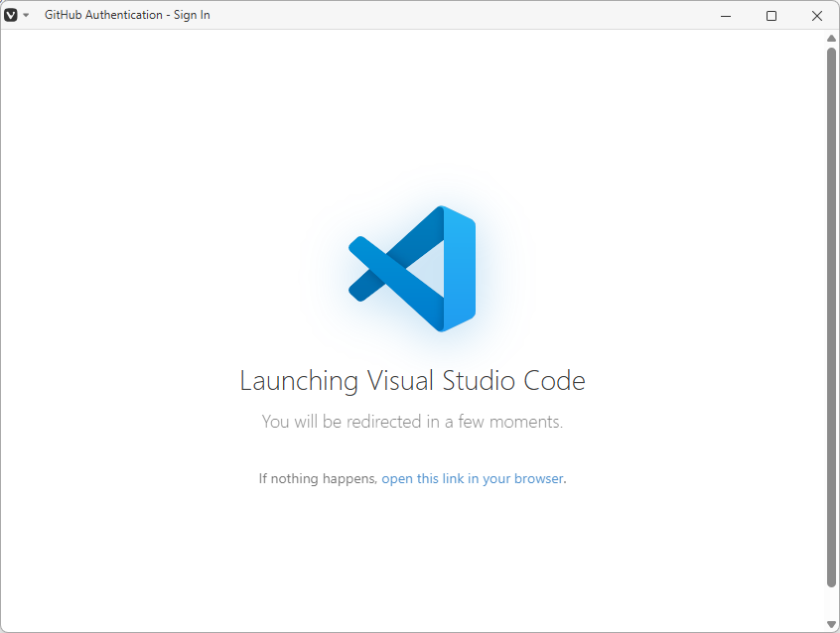Click the 'open this link in your browser' link
This screenshot has width=840, height=633.
tap(473, 478)
